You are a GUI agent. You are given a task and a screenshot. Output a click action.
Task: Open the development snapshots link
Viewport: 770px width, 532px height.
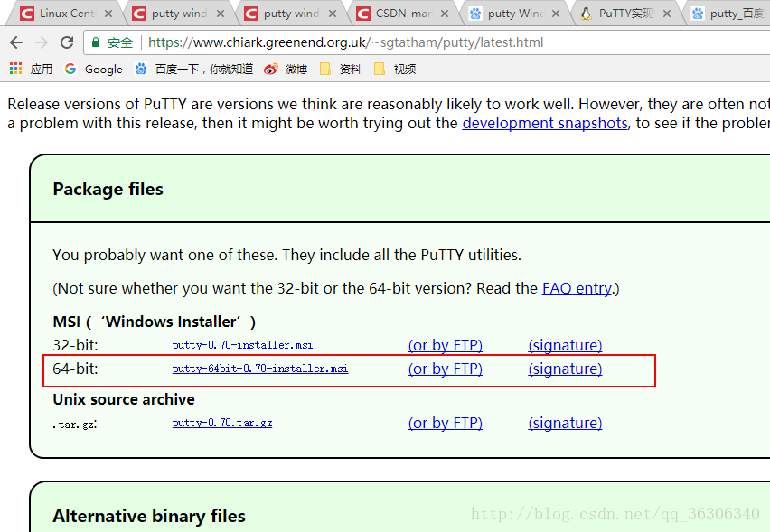pyautogui.click(x=545, y=123)
